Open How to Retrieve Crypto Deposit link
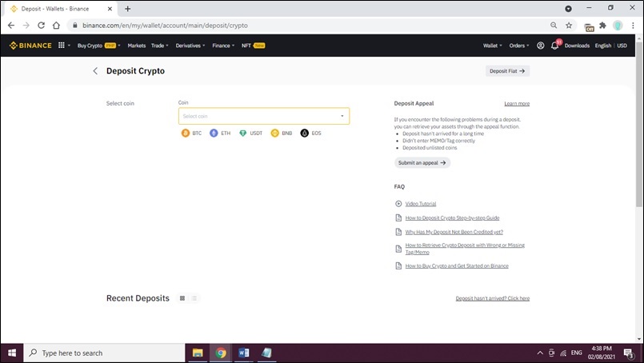This screenshot has height=363, width=644. point(465,249)
